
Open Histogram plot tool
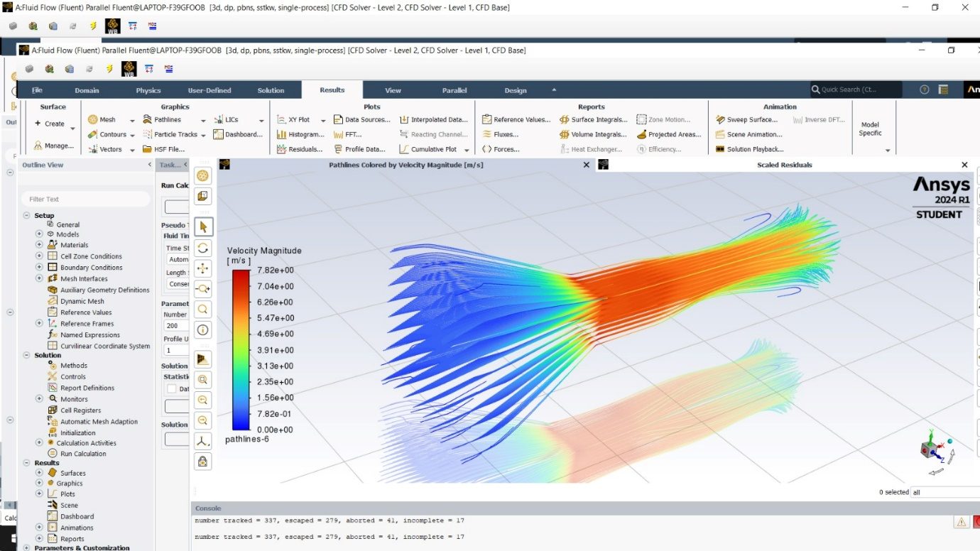[300, 134]
